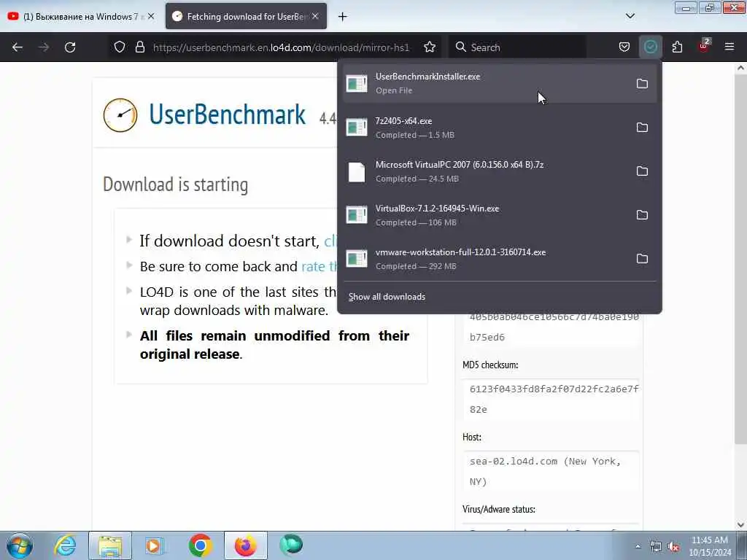The height and width of the screenshot is (560, 747).
Task: Click scrollbar down arrow
Action: click(740, 525)
